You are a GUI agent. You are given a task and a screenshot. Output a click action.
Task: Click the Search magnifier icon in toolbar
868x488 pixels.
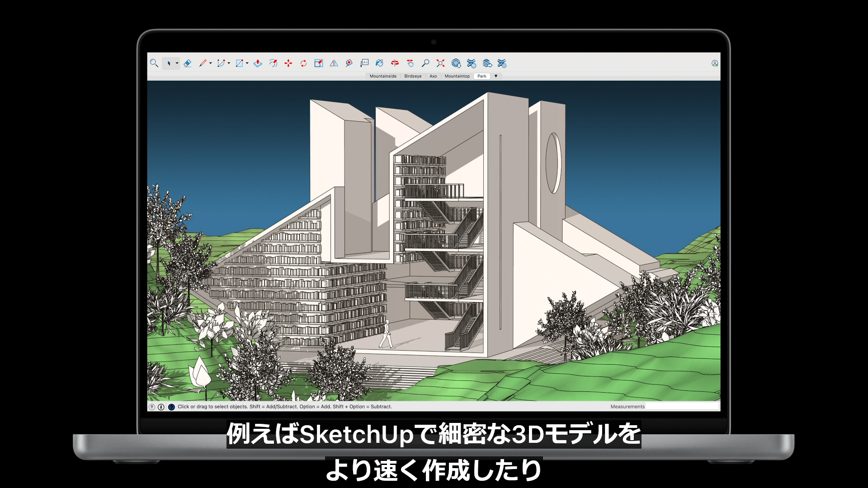click(154, 63)
